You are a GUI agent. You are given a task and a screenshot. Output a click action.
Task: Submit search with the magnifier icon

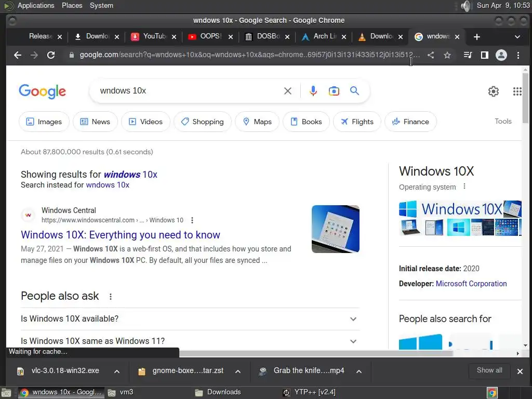[354, 91]
